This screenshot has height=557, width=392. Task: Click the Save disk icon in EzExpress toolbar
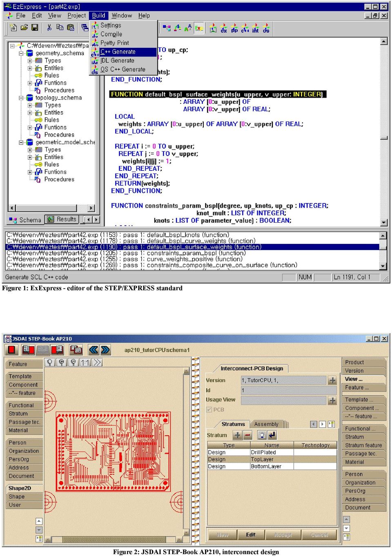[35, 28]
